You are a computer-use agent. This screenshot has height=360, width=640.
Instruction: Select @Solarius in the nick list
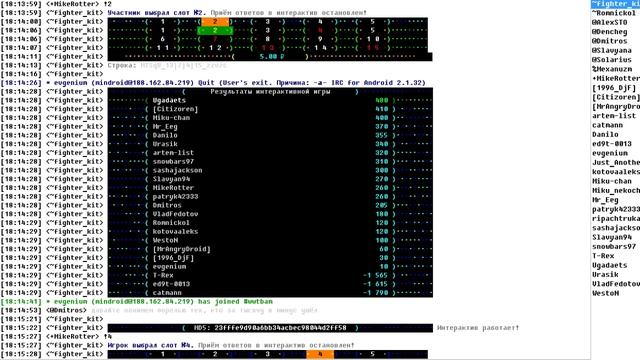point(611,60)
